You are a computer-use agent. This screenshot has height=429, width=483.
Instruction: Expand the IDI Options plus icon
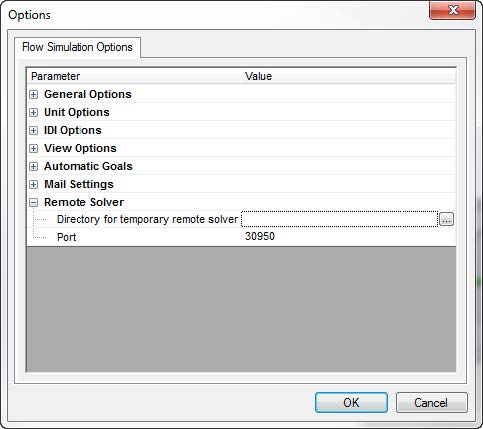[x=33, y=131]
